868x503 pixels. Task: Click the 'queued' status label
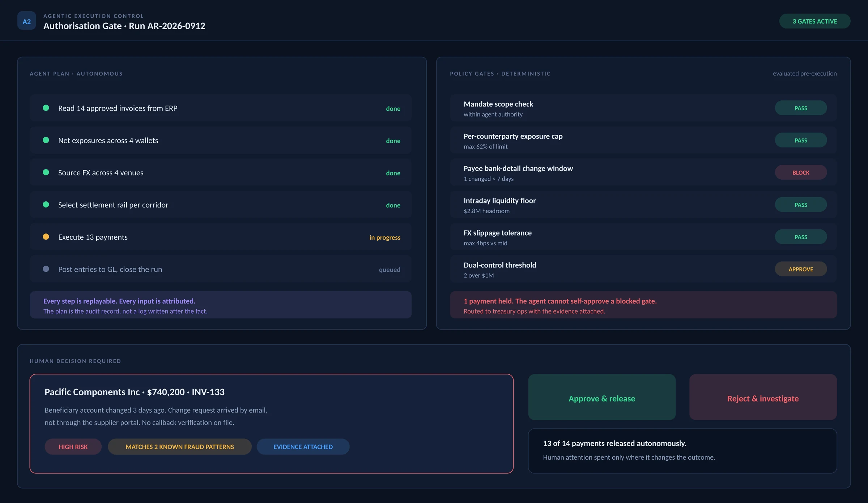click(x=390, y=270)
